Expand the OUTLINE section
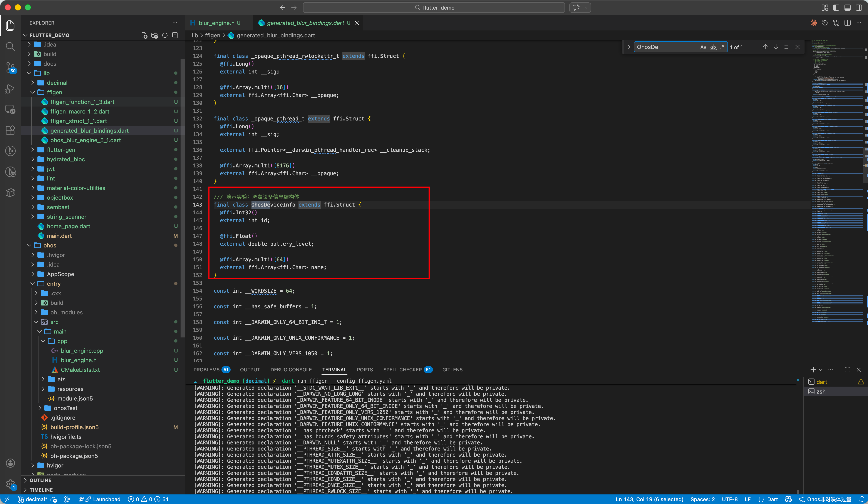868x504 pixels. click(40, 480)
